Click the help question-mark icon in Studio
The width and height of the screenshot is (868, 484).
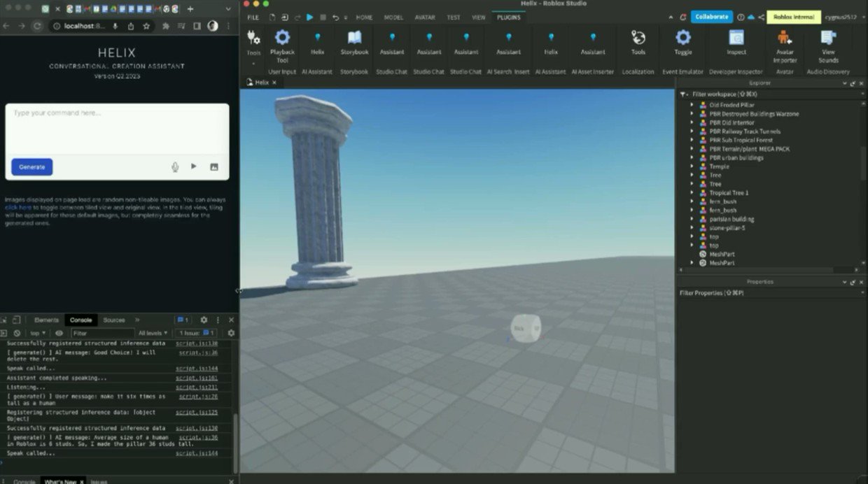click(741, 17)
